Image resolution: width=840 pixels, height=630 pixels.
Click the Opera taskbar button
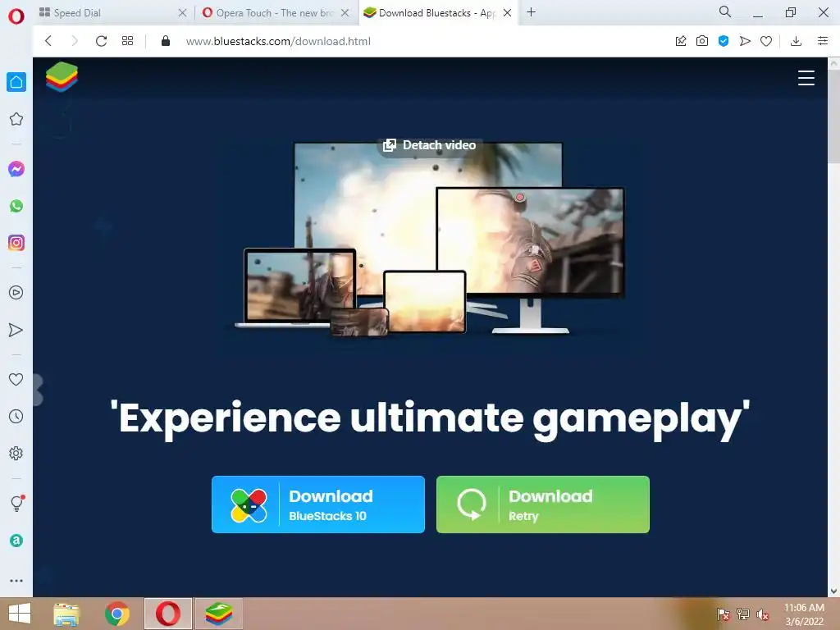click(x=167, y=614)
